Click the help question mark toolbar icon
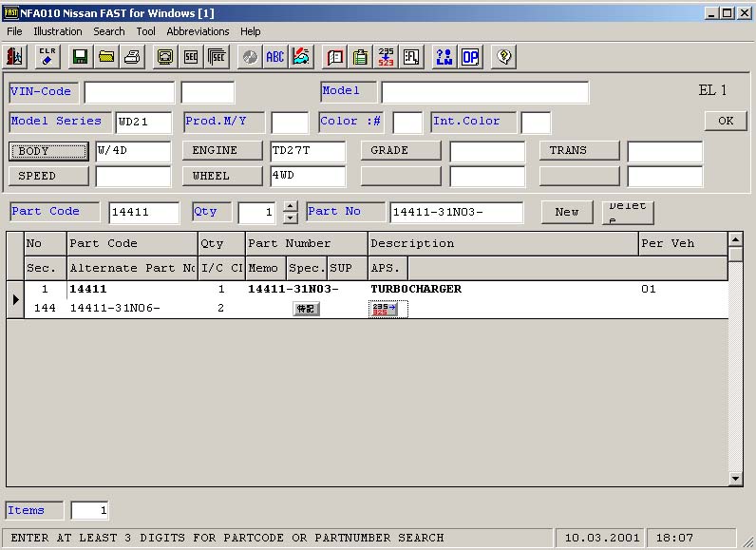The image size is (756, 550). (x=503, y=57)
